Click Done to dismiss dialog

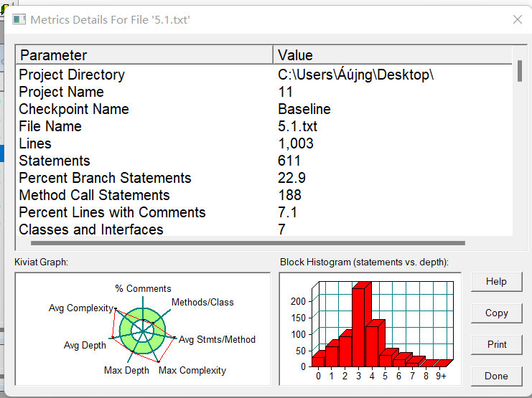496,376
